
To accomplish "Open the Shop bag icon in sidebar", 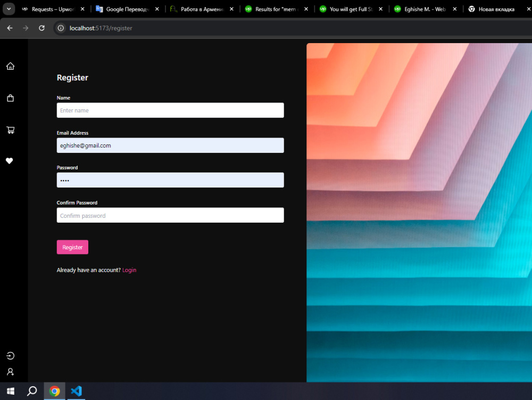I will coord(10,98).
